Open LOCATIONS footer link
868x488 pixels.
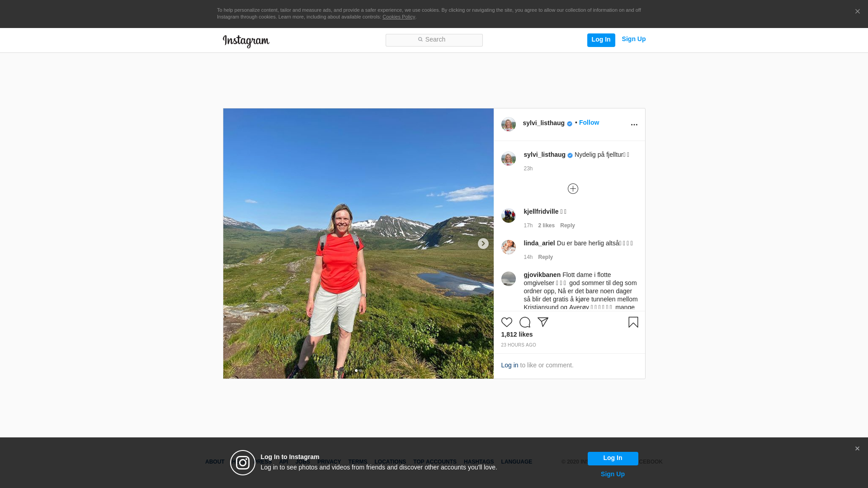390,462
